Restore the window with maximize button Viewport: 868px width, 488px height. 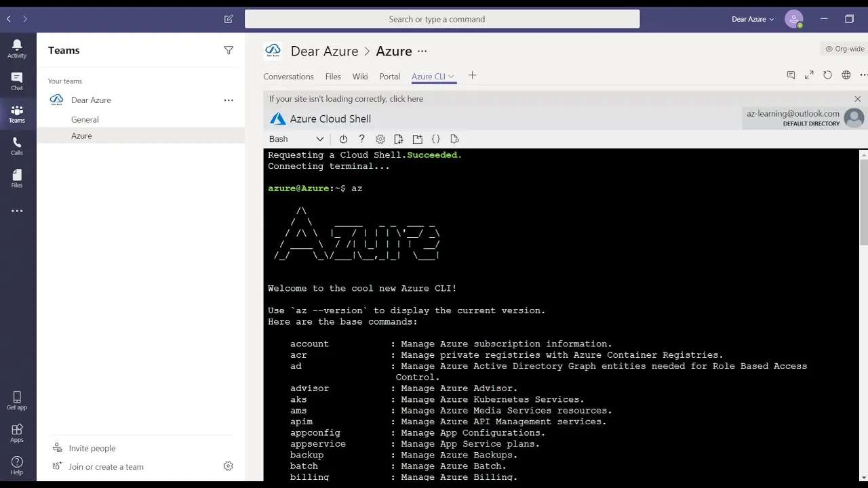pyautogui.click(x=849, y=19)
